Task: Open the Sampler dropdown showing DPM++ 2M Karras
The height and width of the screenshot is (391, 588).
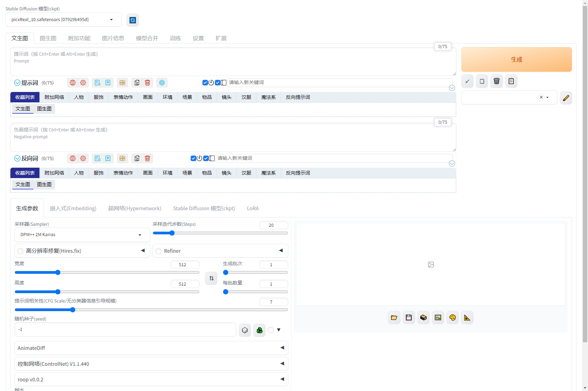Action: tap(82, 235)
